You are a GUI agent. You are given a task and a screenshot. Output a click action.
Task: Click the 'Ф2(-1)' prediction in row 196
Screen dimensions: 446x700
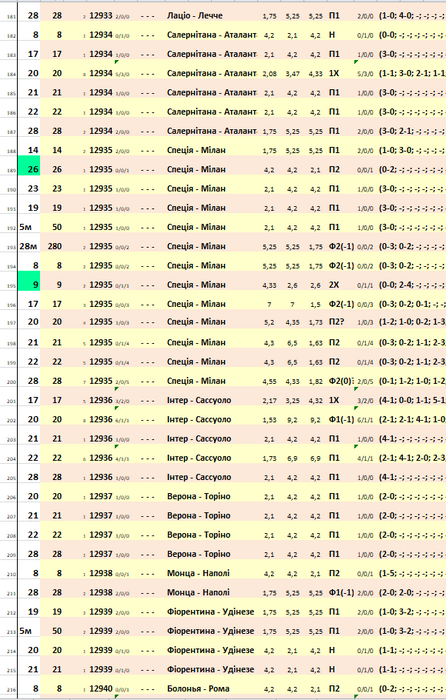pyautogui.click(x=341, y=304)
